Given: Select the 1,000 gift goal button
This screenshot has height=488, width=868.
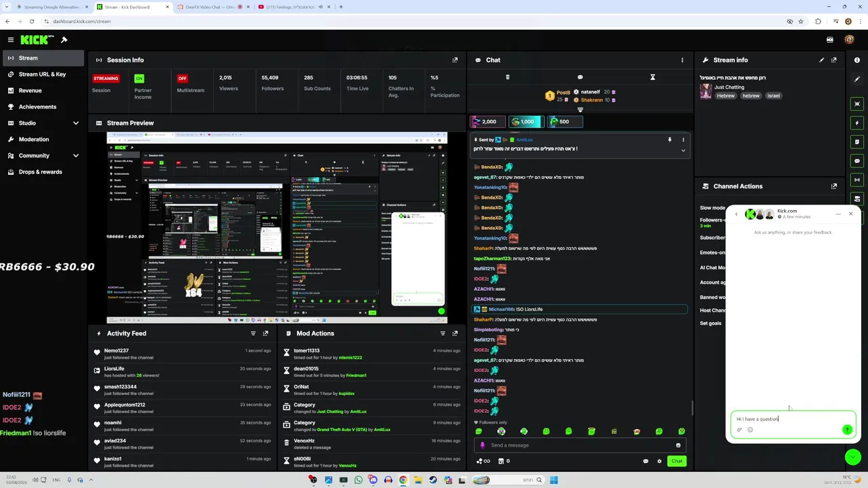Looking at the screenshot, I should click(x=526, y=121).
